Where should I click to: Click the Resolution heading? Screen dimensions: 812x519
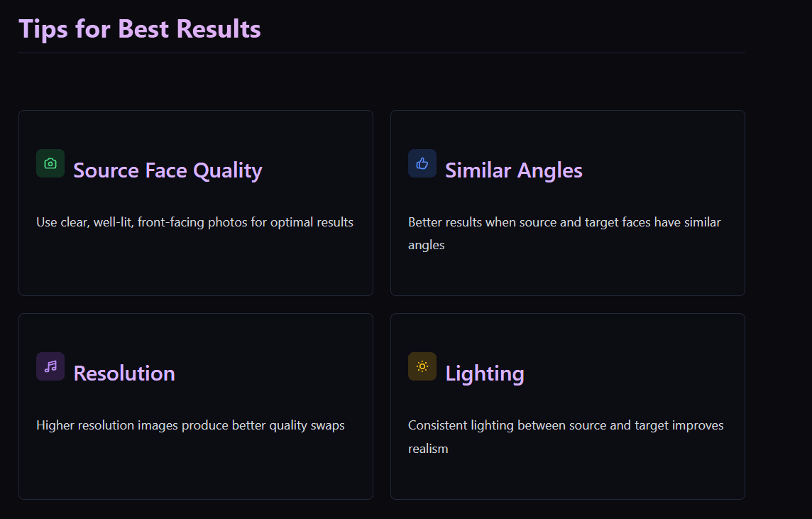(x=124, y=373)
